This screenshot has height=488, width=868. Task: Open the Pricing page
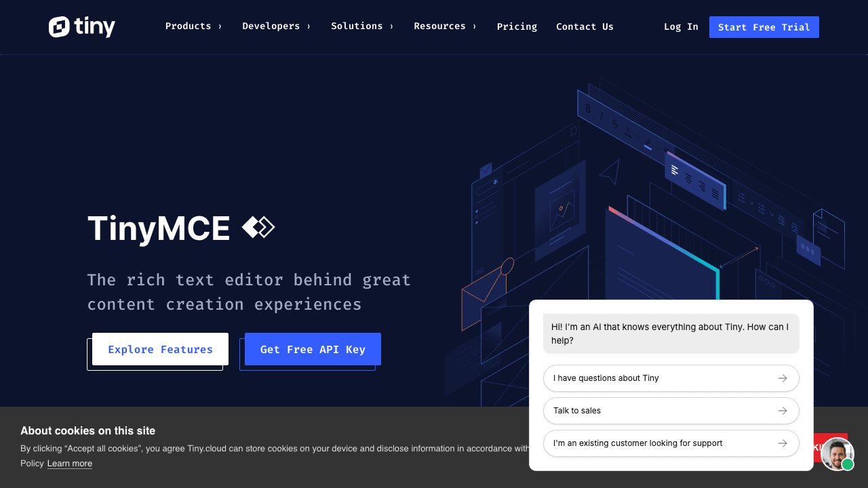[517, 27]
